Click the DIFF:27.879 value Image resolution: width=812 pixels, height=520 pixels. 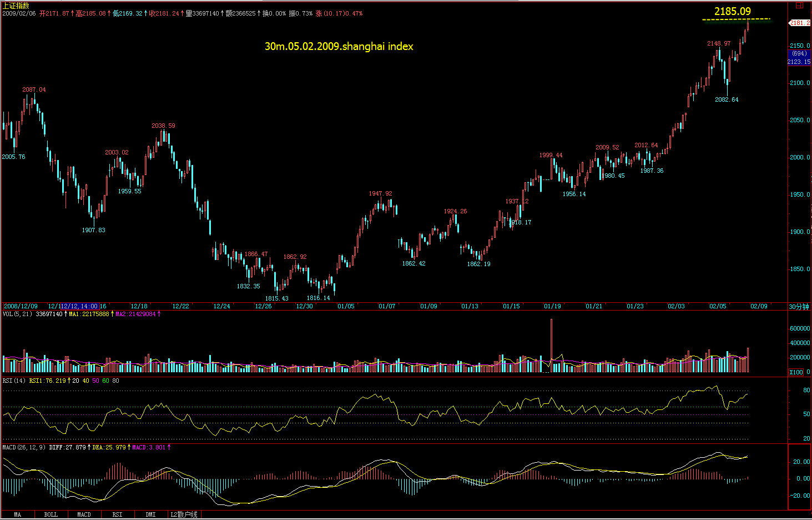coord(67,447)
